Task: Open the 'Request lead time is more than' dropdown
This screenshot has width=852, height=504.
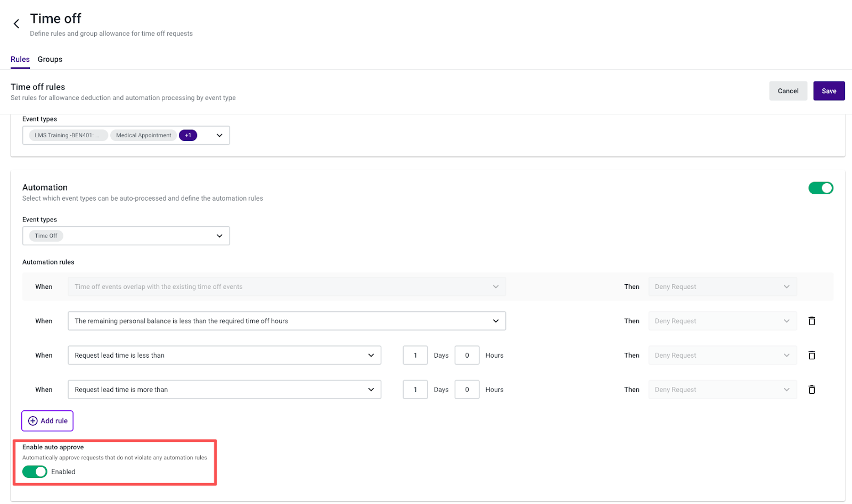Action: point(224,390)
